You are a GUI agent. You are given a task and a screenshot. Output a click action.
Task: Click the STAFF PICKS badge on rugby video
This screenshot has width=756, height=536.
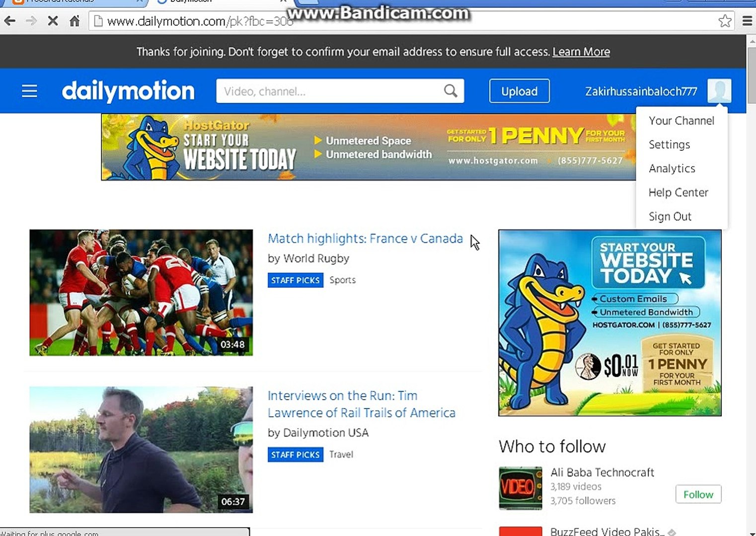296,280
